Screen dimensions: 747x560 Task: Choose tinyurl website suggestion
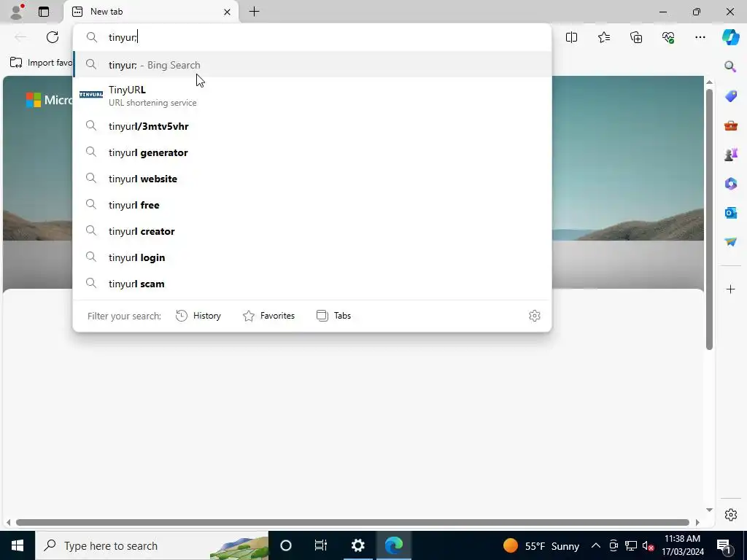312,179
